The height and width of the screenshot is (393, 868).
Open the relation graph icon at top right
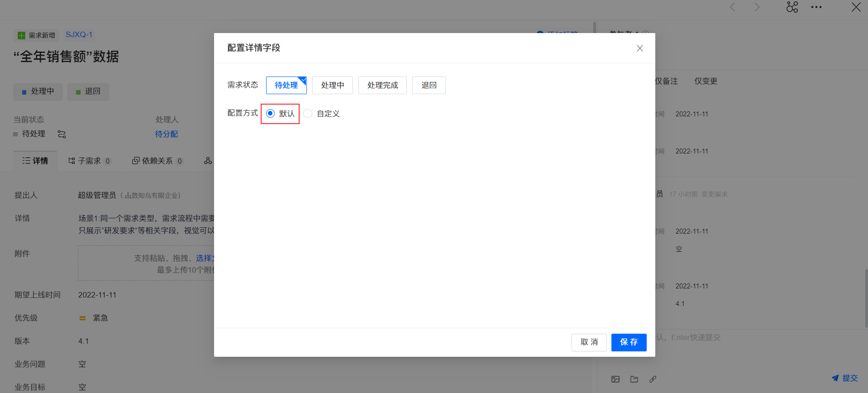(792, 7)
